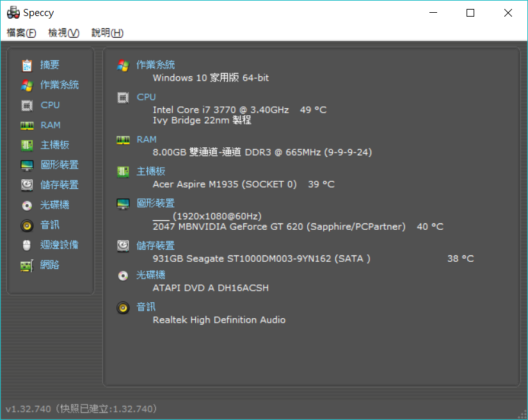Click the disc icon beside sidebar 光碟機
Viewport: 528px width, 420px height.
click(x=27, y=206)
